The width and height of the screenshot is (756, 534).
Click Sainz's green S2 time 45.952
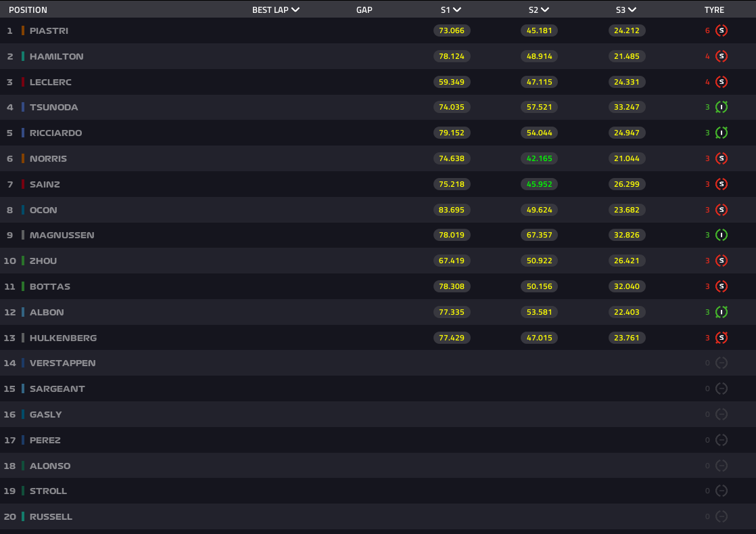tap(539, 184)
